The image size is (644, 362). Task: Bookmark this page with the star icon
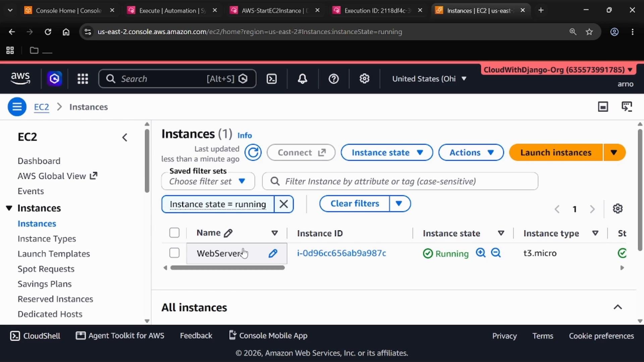pyautogui.click(x=589, y=32)
